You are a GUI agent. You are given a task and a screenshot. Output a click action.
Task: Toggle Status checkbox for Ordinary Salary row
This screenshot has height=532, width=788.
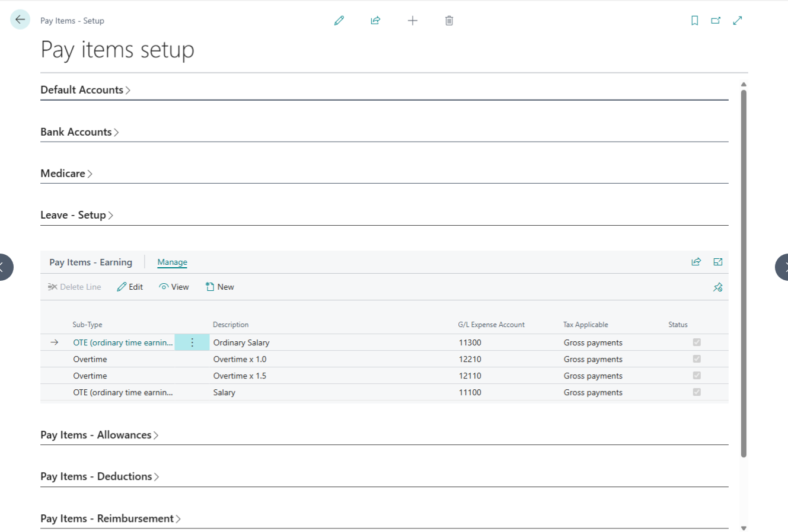click(x=697, y=342)
